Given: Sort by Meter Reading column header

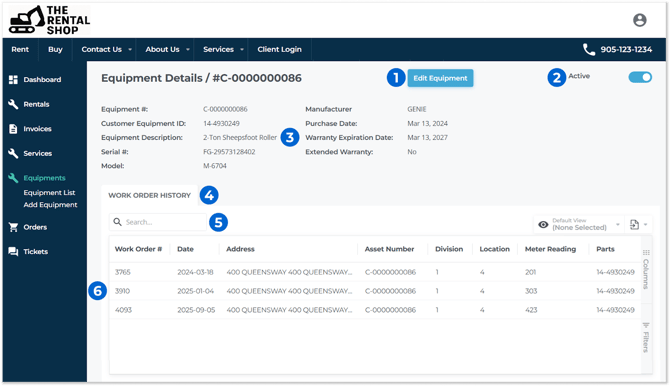Looking at the screenshot, I should (550, 249).
